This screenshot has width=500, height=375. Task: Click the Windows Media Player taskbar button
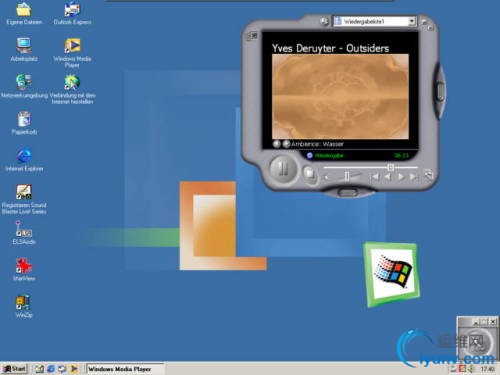(125, 369)
